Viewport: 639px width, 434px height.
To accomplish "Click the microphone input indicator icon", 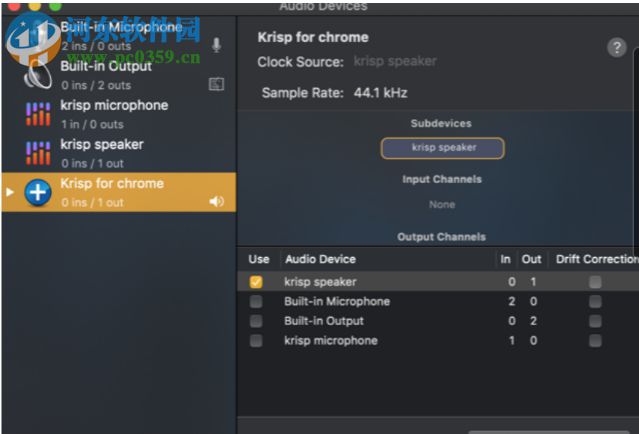I will (x=216, y=45).
